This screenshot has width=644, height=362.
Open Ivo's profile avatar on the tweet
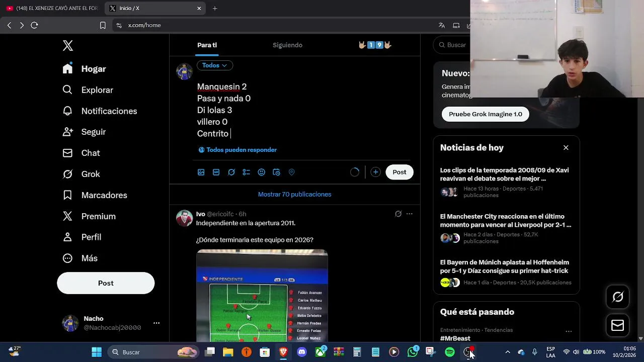[184, 218]
